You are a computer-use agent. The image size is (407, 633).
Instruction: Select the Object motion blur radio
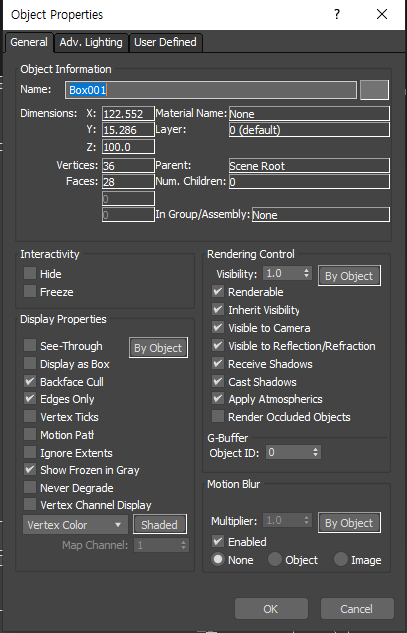[275, 560]
